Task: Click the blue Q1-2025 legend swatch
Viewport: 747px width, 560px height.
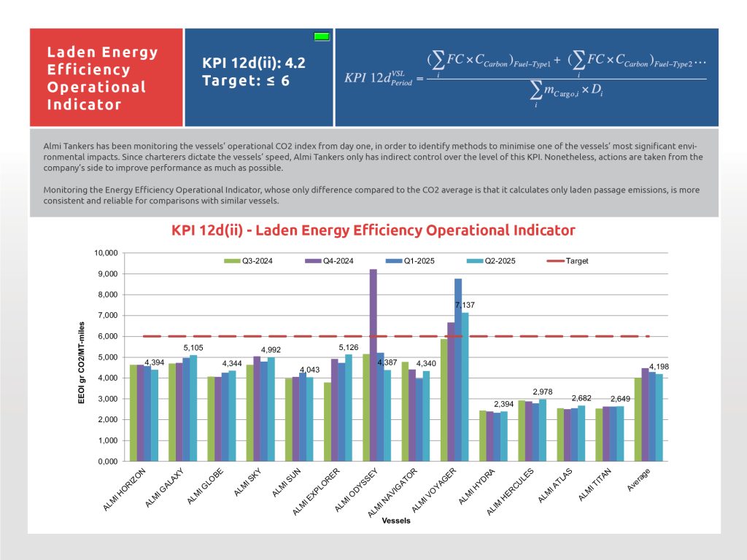Action: click(x=394, y=261)
